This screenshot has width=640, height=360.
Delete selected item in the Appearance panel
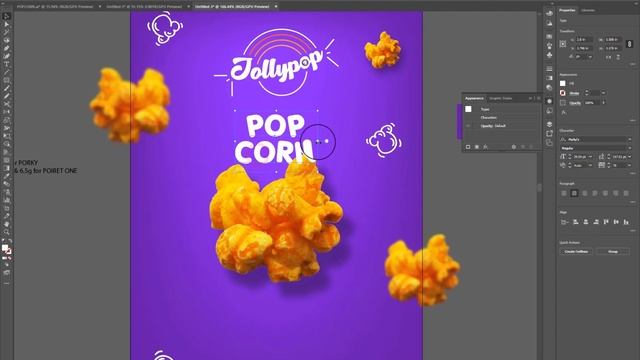click(531, 147)
